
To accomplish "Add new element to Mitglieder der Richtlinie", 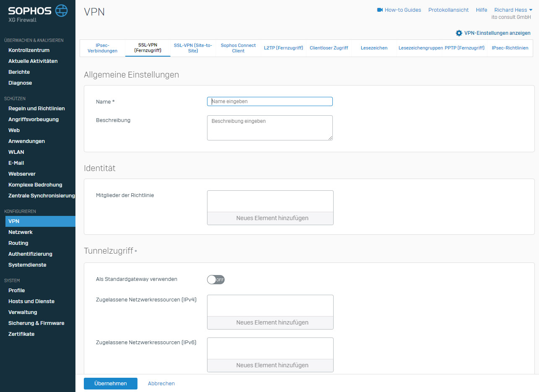I will tap(270, 218).
